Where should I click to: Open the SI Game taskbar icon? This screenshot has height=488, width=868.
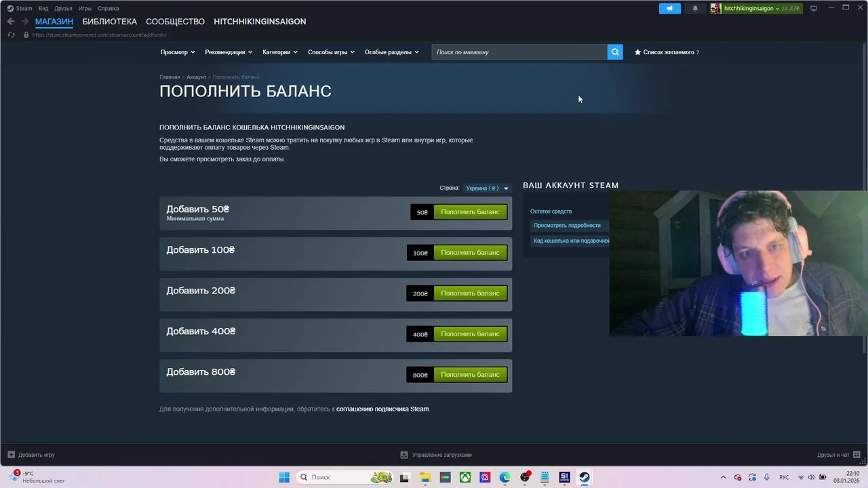click(564, 477)
